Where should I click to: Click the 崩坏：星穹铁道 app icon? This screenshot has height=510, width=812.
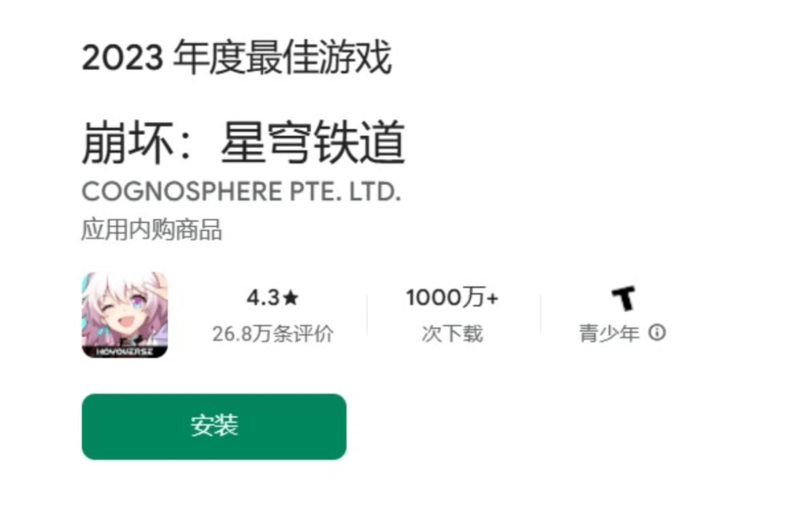pos(125,315)
